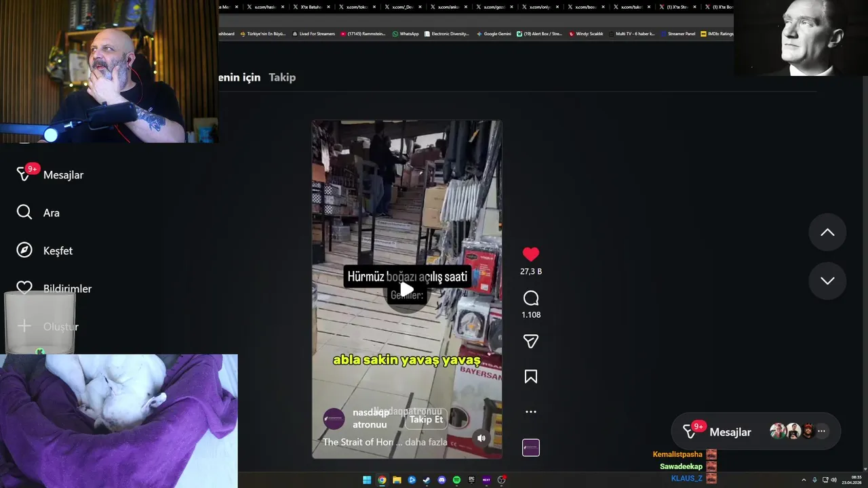Open File Explorer from the taskbar

(x=397, y=480)
